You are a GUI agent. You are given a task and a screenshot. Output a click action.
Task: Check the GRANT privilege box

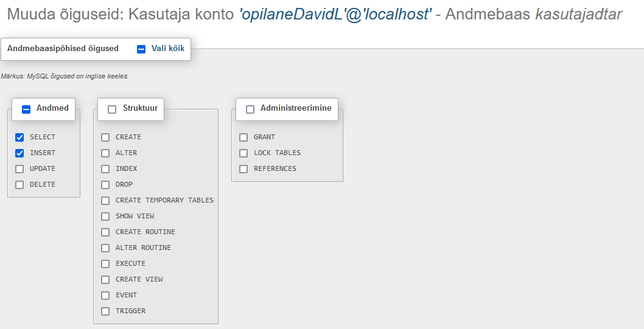[x=243, y=137]
